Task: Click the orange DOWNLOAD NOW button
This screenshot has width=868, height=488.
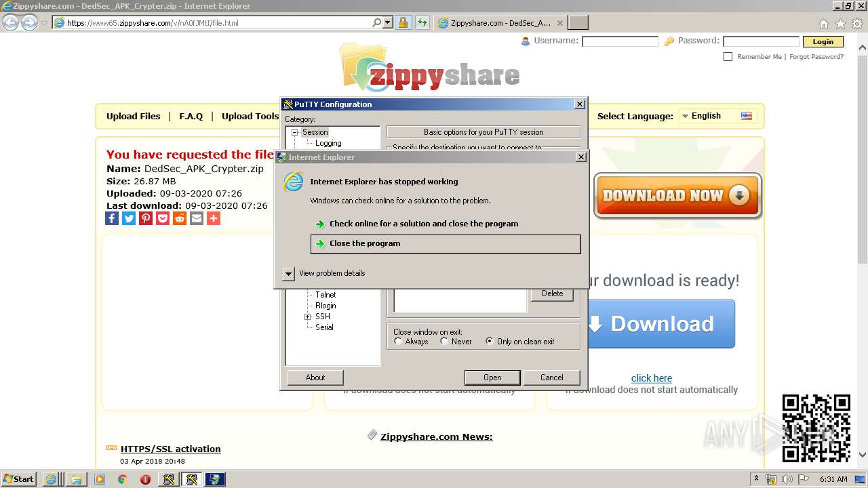Action: point(677,196)
